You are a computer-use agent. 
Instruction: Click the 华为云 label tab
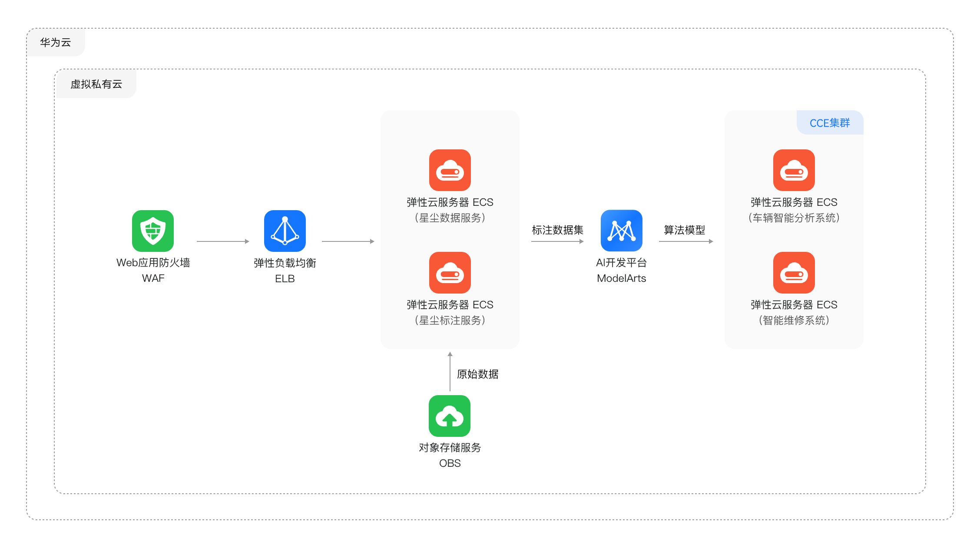(56, 43)
